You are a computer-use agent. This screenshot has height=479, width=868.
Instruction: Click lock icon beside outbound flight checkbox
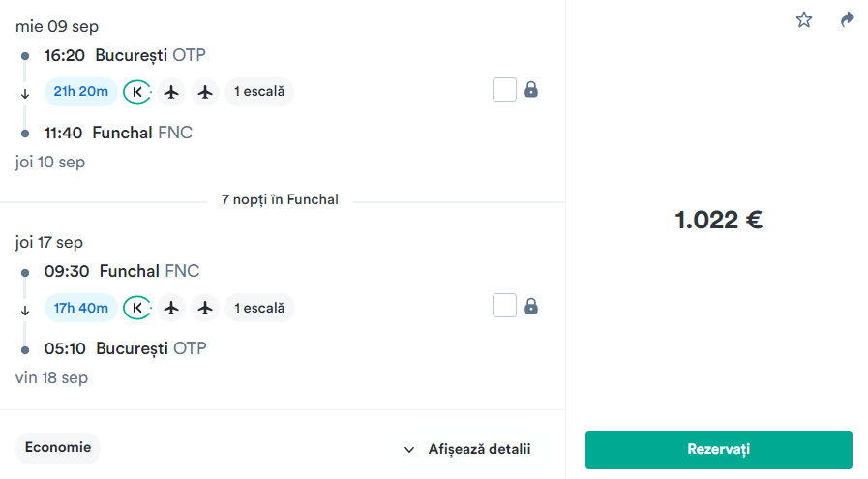point(531,90)
